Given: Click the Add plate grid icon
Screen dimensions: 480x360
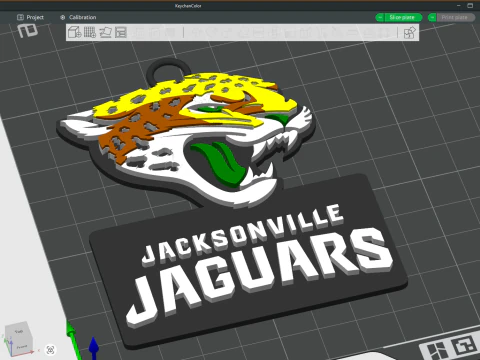Looking at the screenshot, I should click(x=89, y=32).
